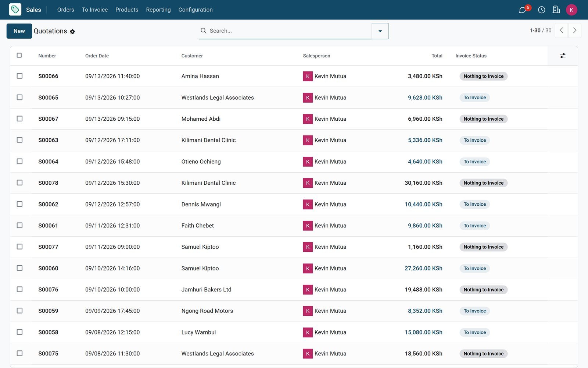Click salesperson avatar in S00060 row
This screenshot has width=588, height=368.
point(308,268)
